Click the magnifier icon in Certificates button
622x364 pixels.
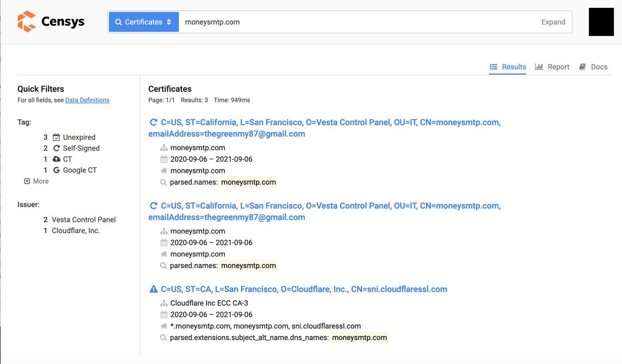click(x=119, y=22)
